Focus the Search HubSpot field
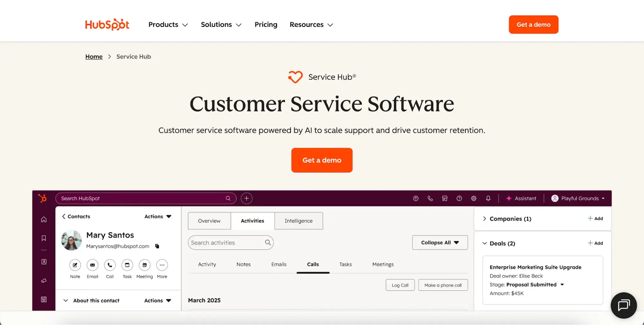Viewport: 644px width, 325px height. coord(146,198)
